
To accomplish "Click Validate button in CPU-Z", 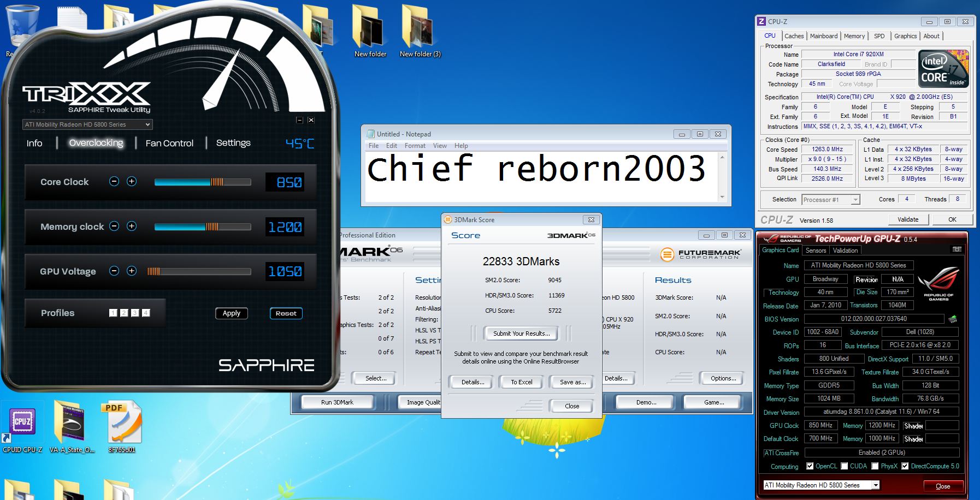I will click(908, 219).
